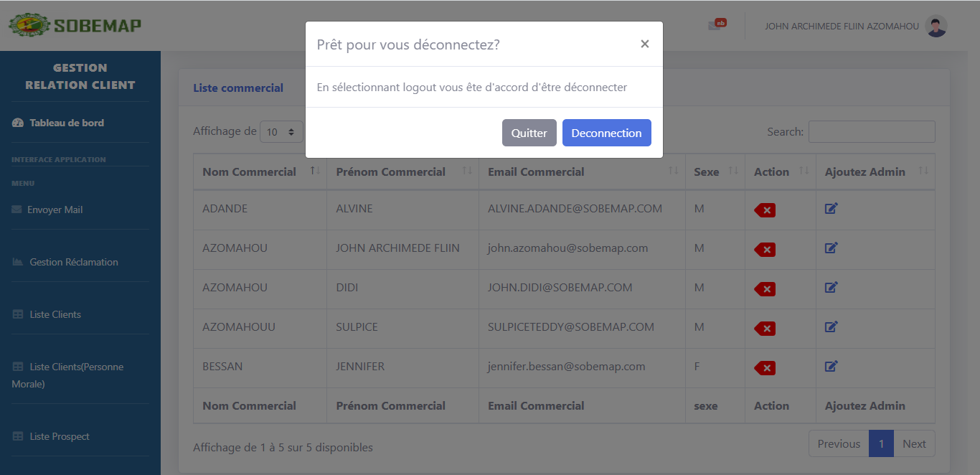Sort table by Email Commercial column

click(536, 172)
